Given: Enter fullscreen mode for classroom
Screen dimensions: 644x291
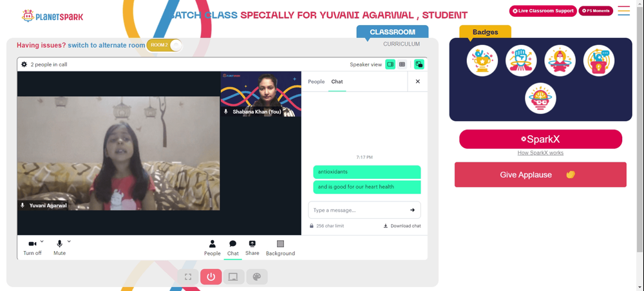Looking at the screenshot, I should point(188,277).
